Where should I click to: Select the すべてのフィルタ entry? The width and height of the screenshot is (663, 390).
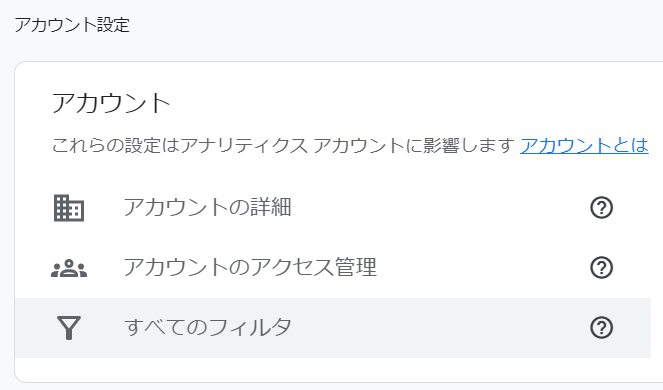(x=333, y=328)
